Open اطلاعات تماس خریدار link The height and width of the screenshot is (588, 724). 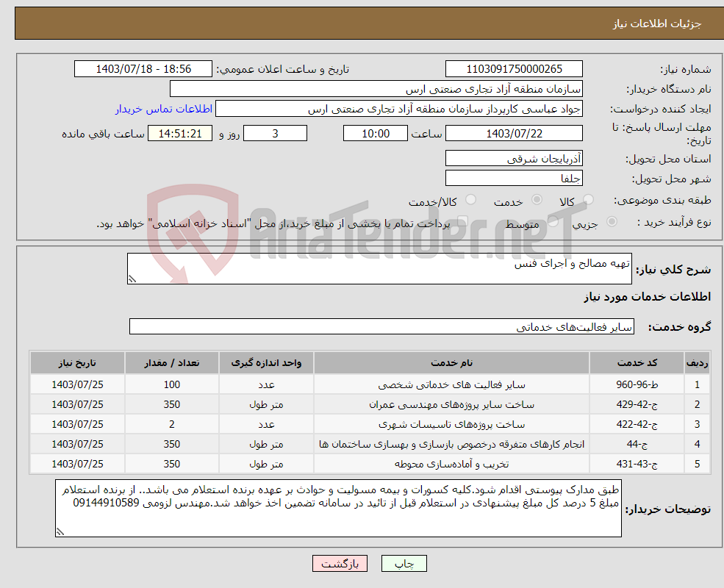pyautogui.click(x=163, y=109)
